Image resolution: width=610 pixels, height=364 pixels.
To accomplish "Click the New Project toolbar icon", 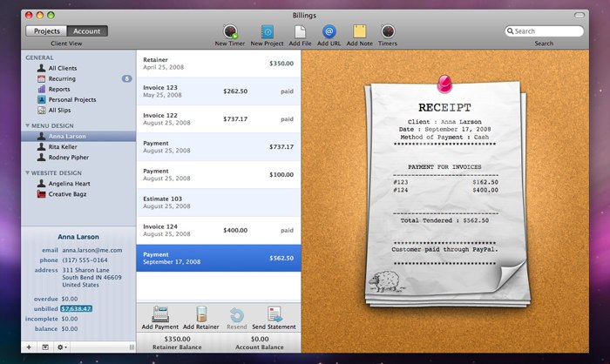I will click(268, 31).
